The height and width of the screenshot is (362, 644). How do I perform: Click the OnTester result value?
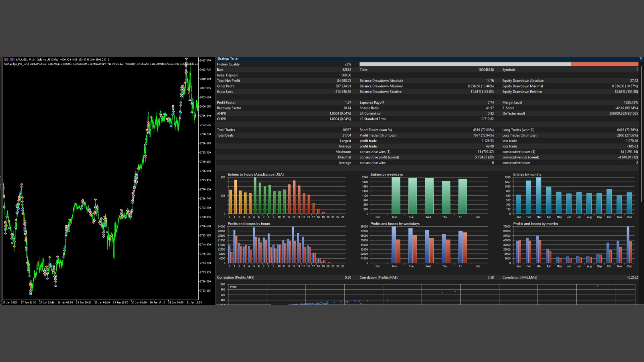tap(624, 113)
